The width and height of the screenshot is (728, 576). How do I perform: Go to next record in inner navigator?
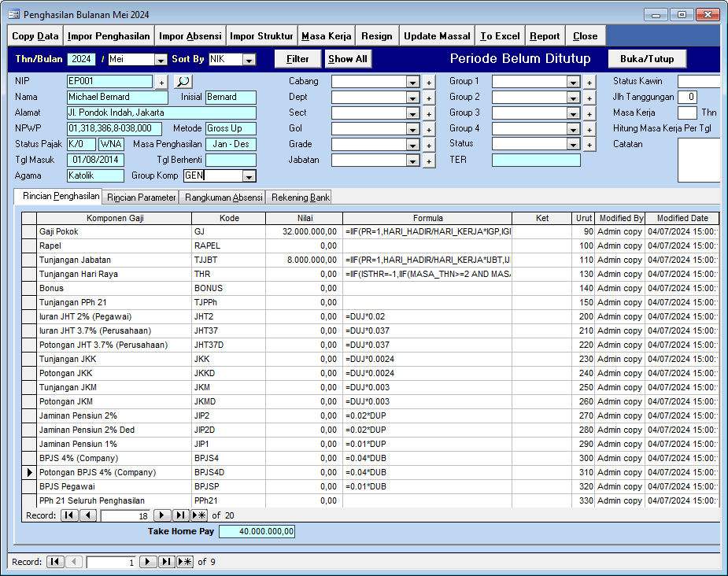click(162, 515)
